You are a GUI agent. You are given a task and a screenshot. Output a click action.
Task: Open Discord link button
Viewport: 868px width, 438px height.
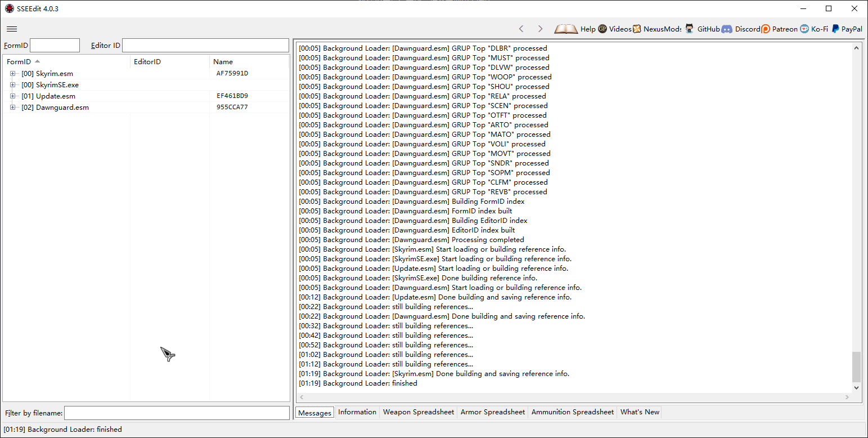coord(741,29)
